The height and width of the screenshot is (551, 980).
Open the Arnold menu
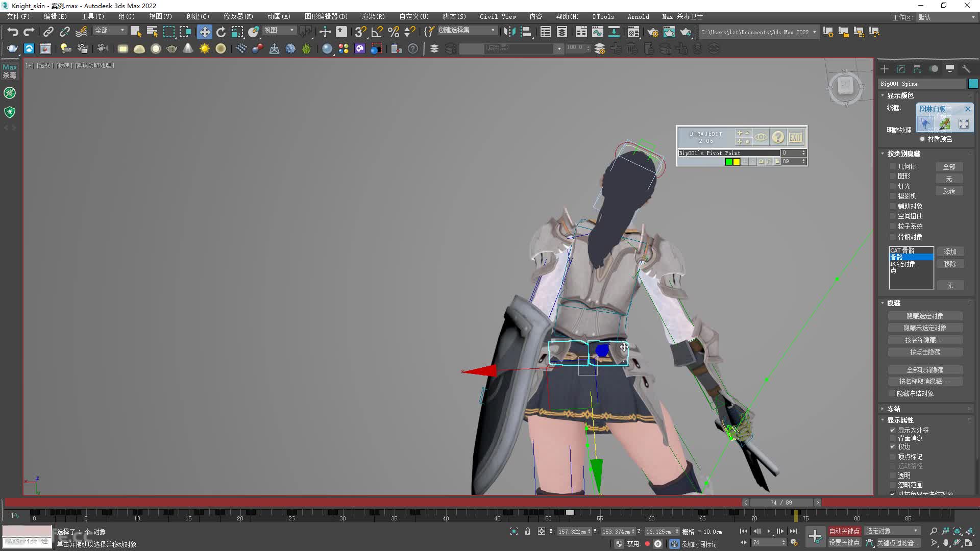coord(638,17)
